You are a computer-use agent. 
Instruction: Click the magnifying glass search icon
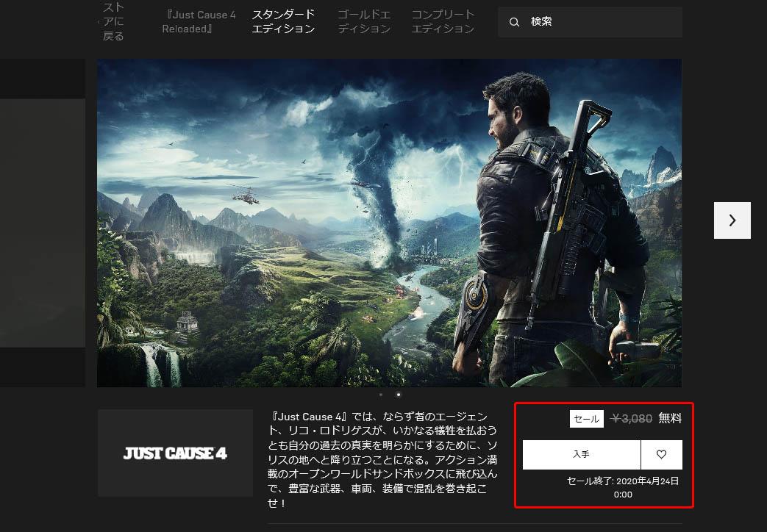coord(513,22)
